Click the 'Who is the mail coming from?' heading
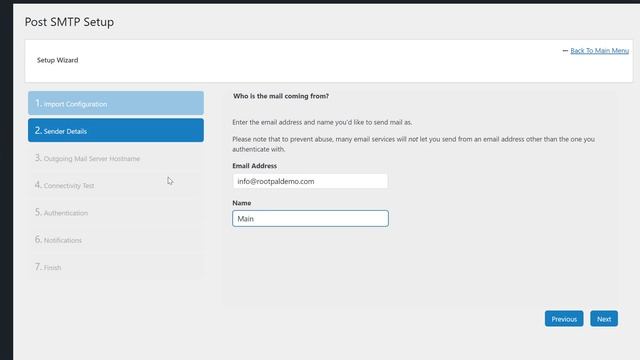This screenshot has width=640, height=360. tap(281, 96)
